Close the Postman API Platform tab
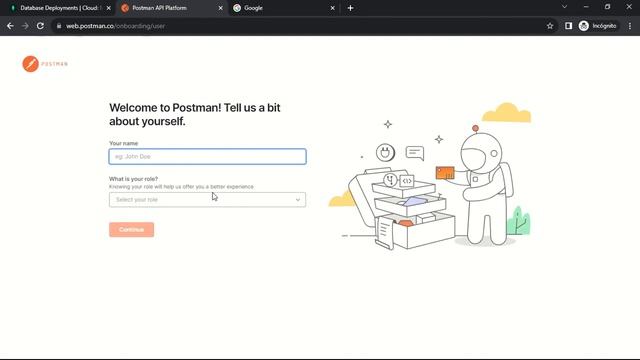The image size is (640, 360). tap(220, 8)
